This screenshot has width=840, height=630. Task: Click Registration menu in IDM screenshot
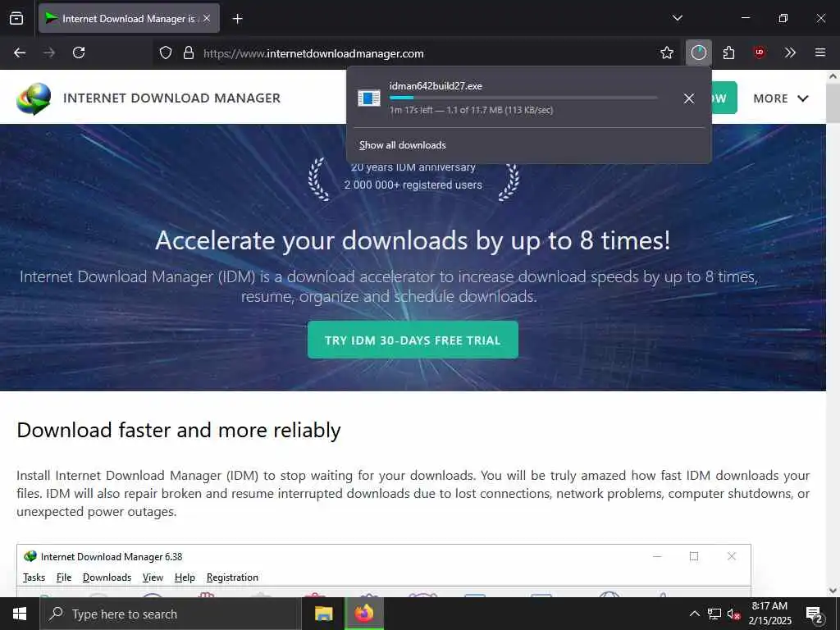(232, 577)
